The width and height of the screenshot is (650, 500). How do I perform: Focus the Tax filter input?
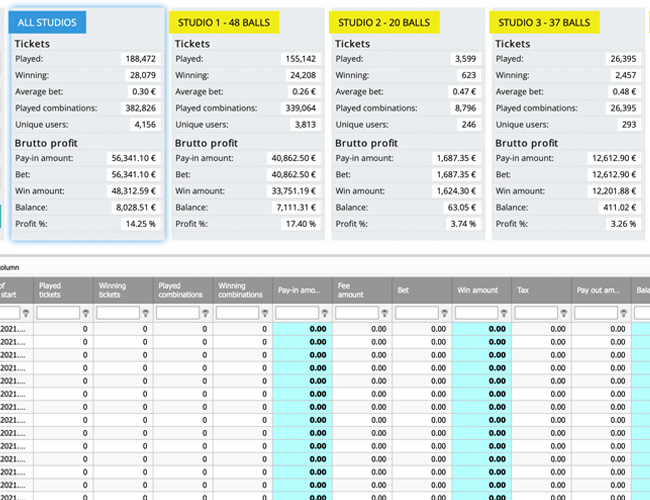536,313
